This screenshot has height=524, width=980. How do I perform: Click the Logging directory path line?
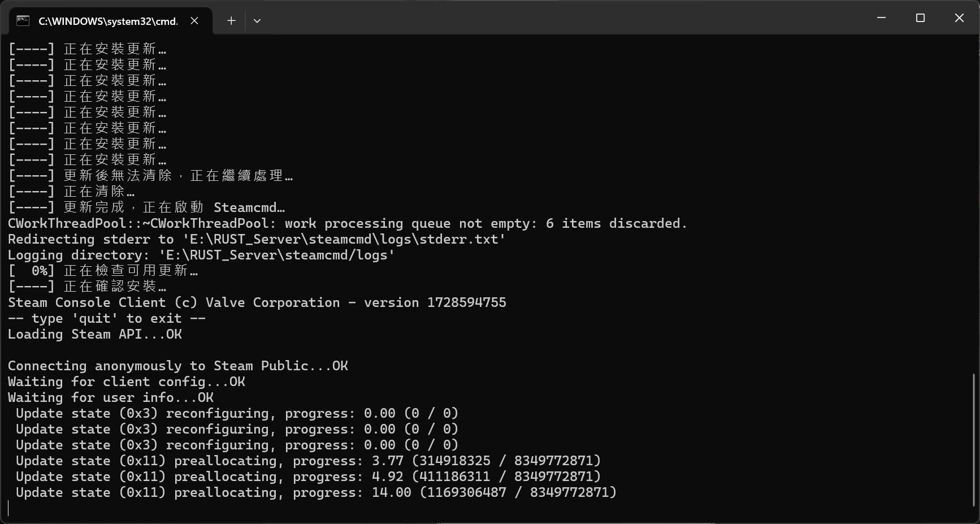pos(201,255)
